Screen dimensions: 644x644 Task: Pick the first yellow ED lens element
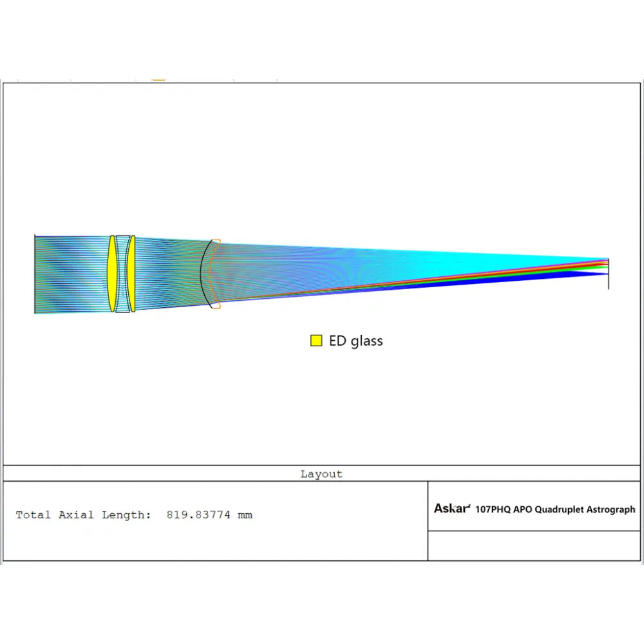112,274
